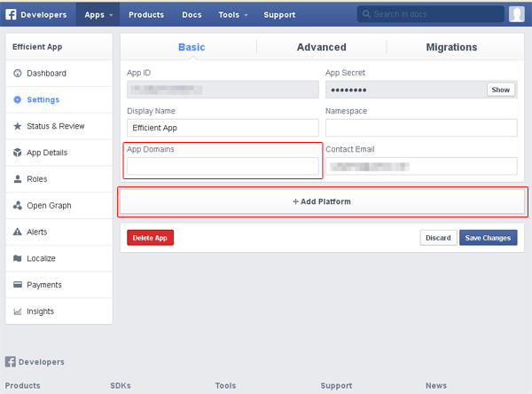The width and height of the screenshot is (532, 394).
Task: Expand the Tools dropdown menu
Action: point(232,14)
